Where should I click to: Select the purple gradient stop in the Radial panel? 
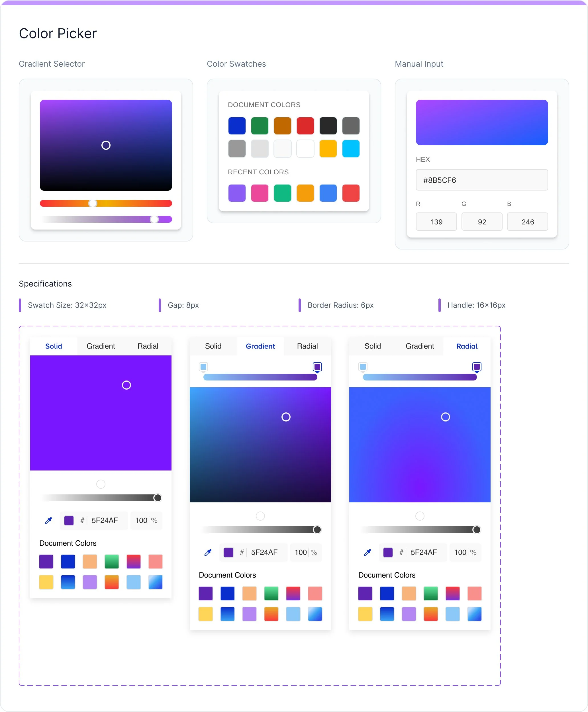pos(477,367)
